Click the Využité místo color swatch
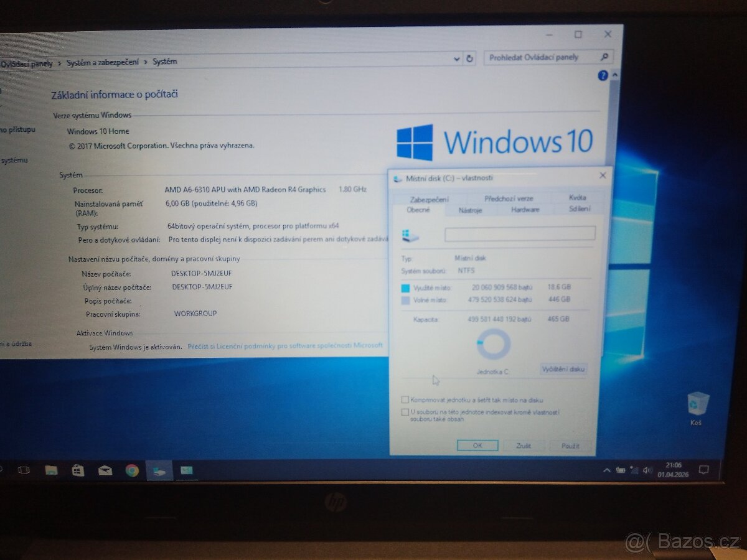This screenshot has width=747, height=560. [405, 288]
